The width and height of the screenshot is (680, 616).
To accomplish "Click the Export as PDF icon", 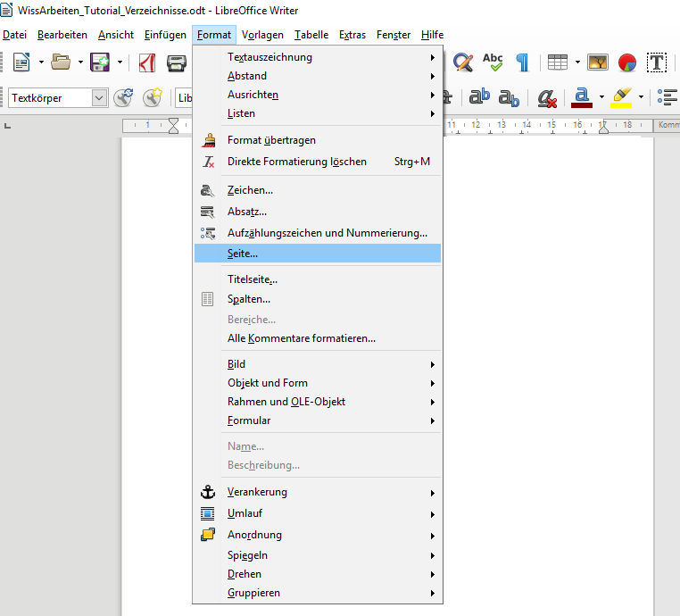I will 147,62.
